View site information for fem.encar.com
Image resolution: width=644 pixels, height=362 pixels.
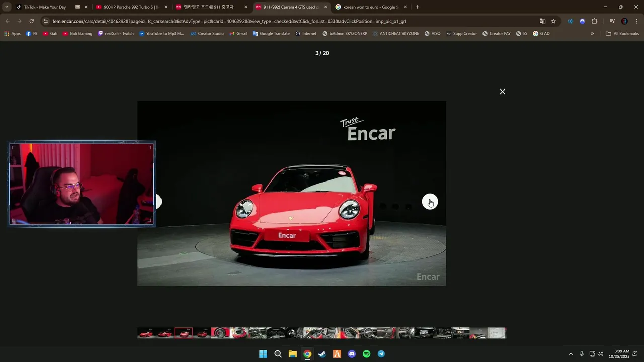pyautogui.click(x=46, y=21)
